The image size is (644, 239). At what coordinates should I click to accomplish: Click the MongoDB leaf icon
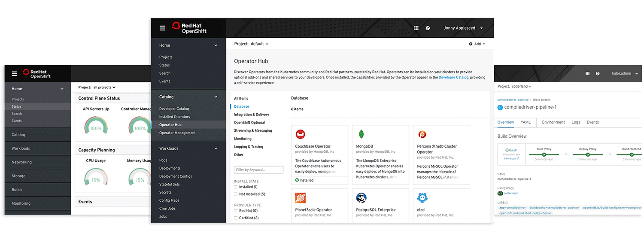pos(361,134)
